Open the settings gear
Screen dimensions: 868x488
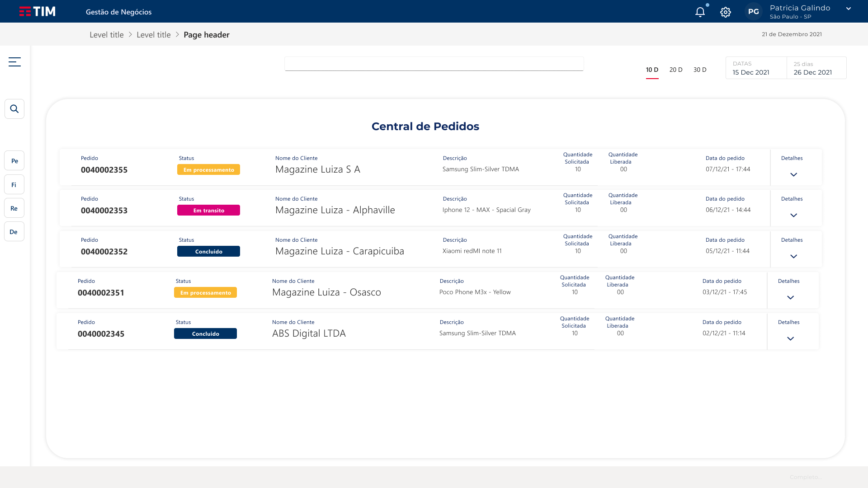pyautogui.click(x=726, y=12)
